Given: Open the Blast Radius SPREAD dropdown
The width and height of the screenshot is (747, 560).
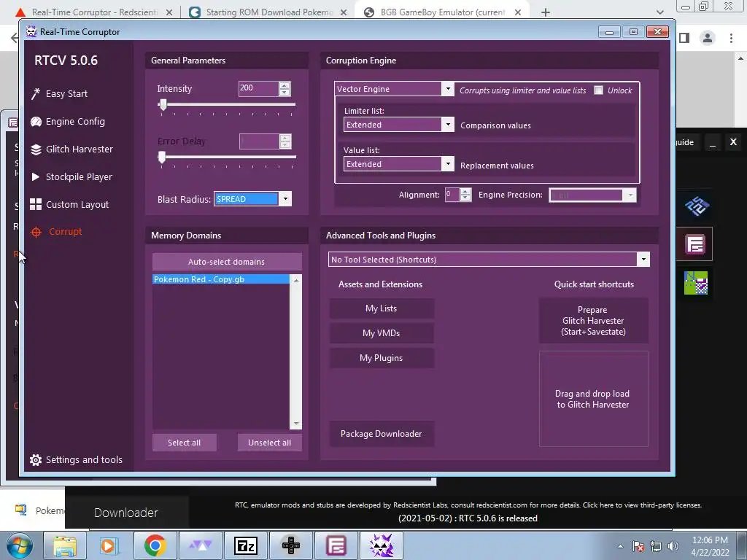Looking at the screenshot, I should [285, 198].
